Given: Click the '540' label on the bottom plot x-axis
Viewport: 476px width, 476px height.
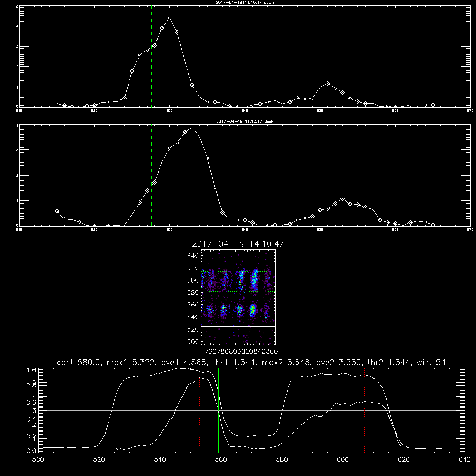Looking at the screenshot, I should pyautogui.click(x=160, y=459).
